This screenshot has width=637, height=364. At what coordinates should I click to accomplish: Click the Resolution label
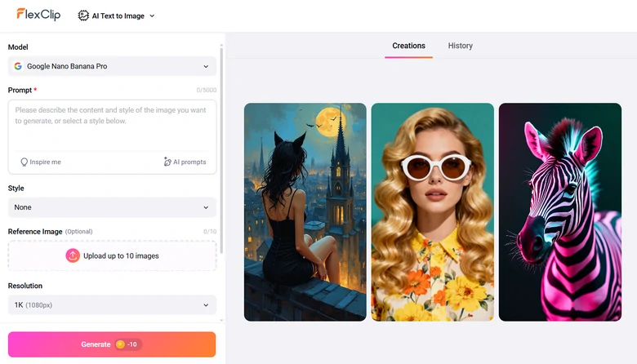click(25, 286)
